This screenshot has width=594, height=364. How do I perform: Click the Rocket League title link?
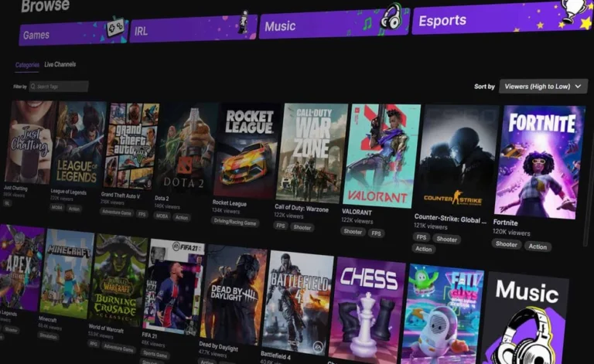click(x=229, y=203)
